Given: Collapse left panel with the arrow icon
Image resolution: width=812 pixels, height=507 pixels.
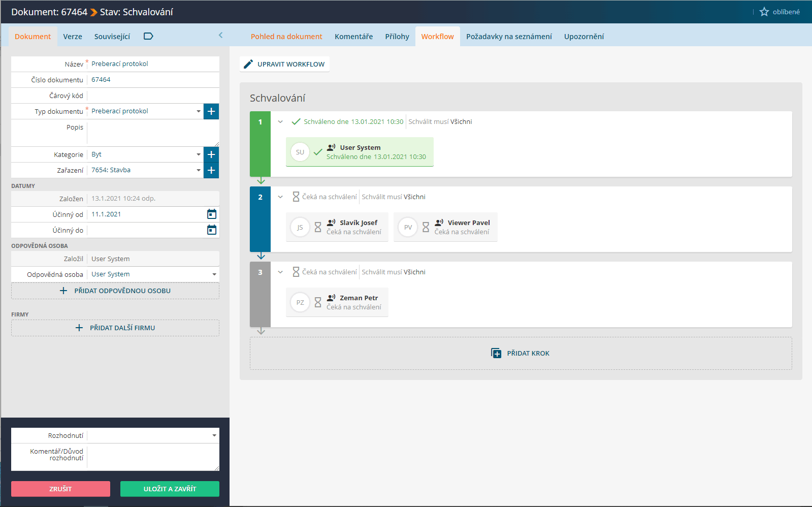Looking at the screenshot, I should point(220,35).
